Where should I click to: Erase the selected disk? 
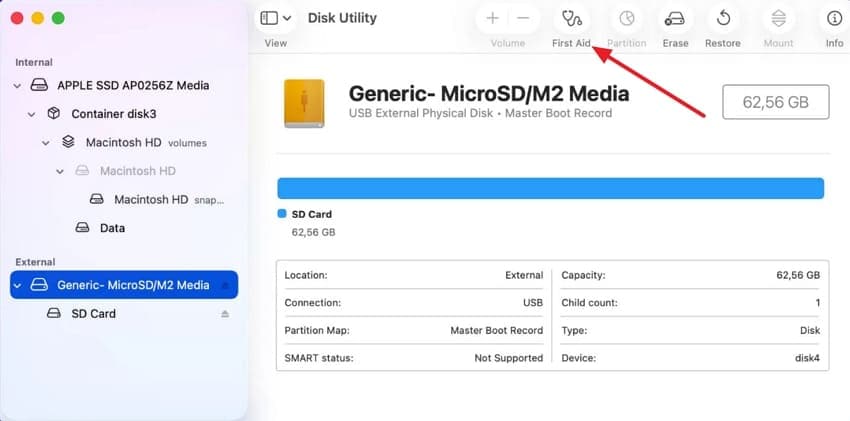pyautogui.click(x=675, y=19)
